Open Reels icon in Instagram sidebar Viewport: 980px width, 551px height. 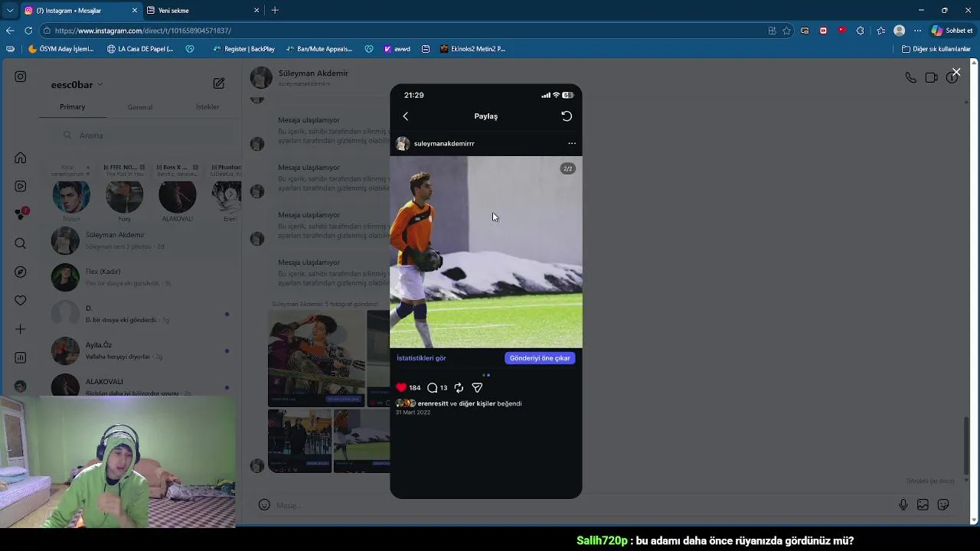[x=21, y=186]
